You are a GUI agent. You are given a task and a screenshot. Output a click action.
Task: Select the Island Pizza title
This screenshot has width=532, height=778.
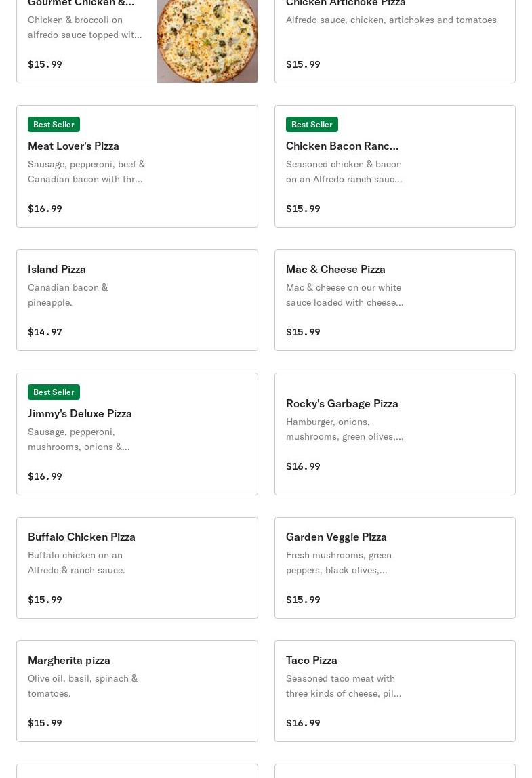coord(57,269)
